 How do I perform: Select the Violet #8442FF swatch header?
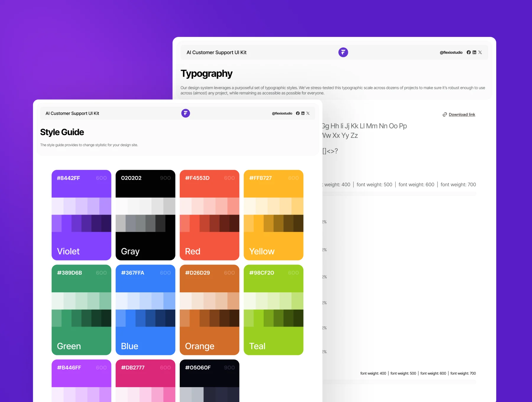81,184
